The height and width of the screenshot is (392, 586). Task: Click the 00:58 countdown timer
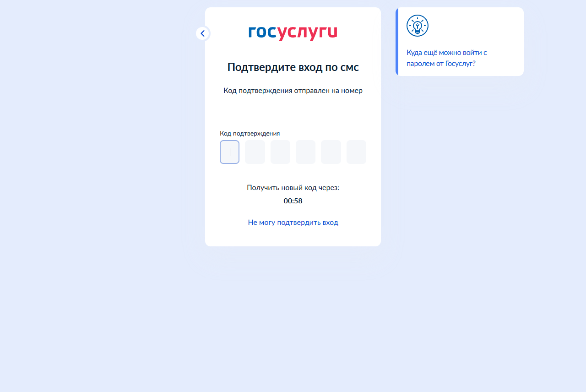pyautogui.click(x=293, y=201)
